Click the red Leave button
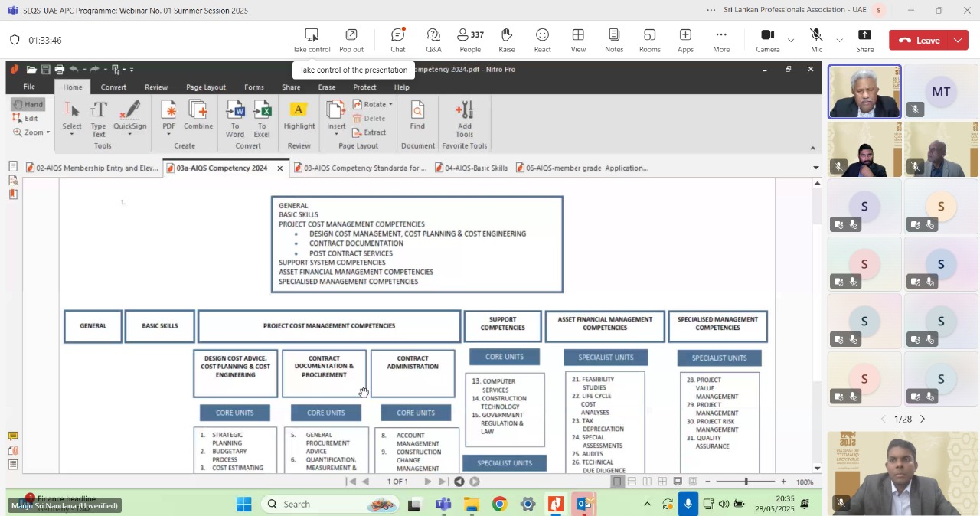The width and height of the screenshot is (980, 516). [920, 41]
